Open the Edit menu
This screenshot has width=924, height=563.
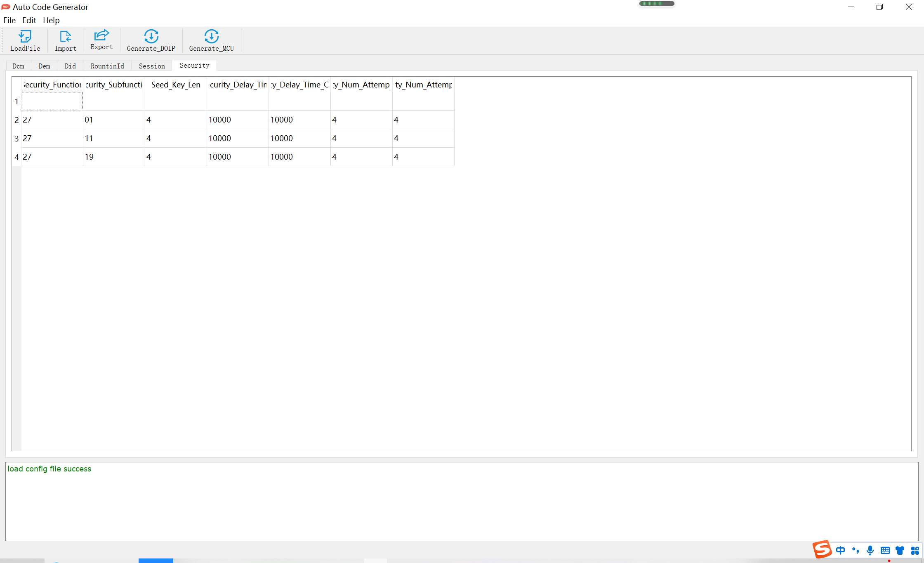[29, 20]
